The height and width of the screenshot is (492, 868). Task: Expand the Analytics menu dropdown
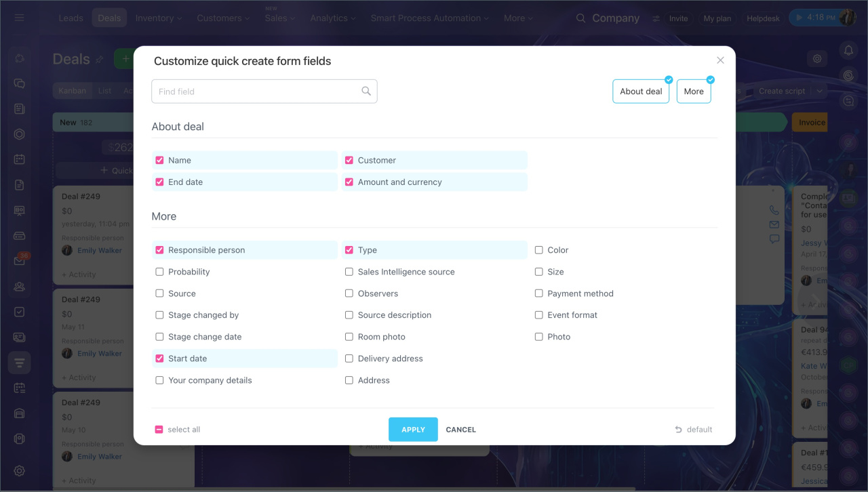333,18
